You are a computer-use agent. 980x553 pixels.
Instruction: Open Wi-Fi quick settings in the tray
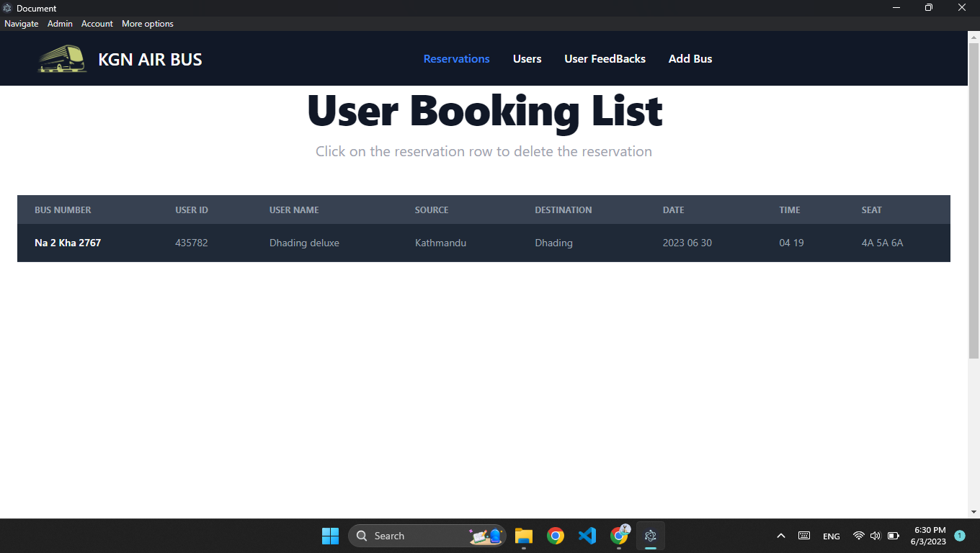(x=858, y=536)
